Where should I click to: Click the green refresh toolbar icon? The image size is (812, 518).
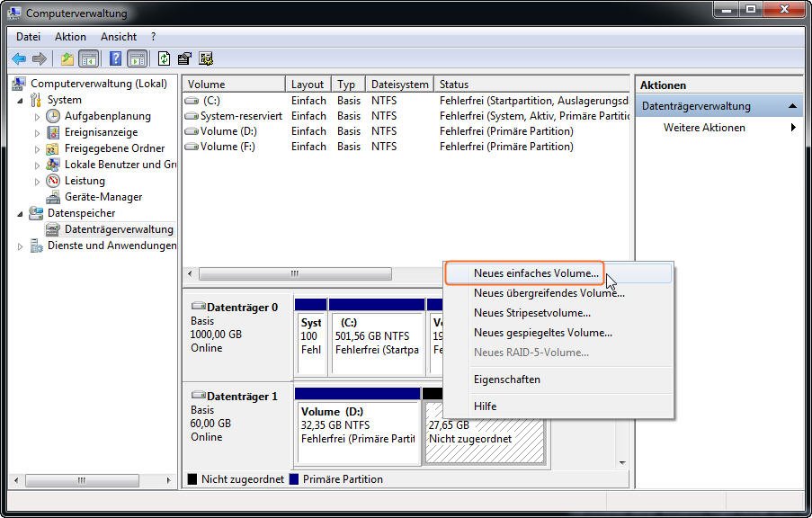point(164,59)
